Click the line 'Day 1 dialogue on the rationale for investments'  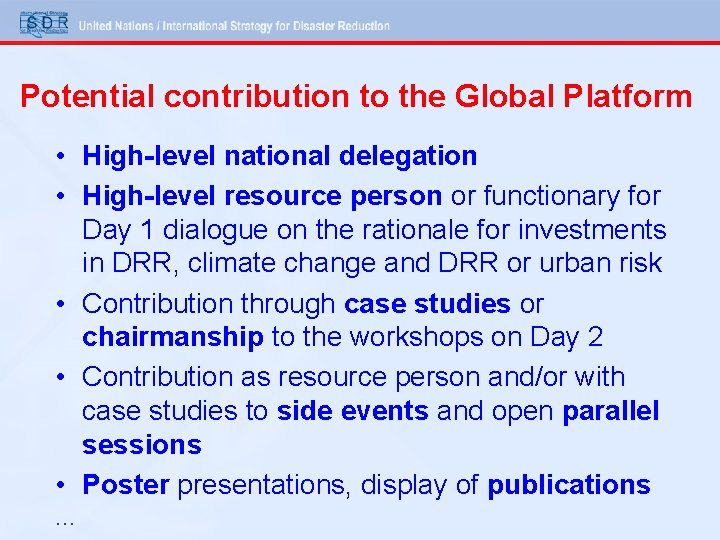pos(374,230)
